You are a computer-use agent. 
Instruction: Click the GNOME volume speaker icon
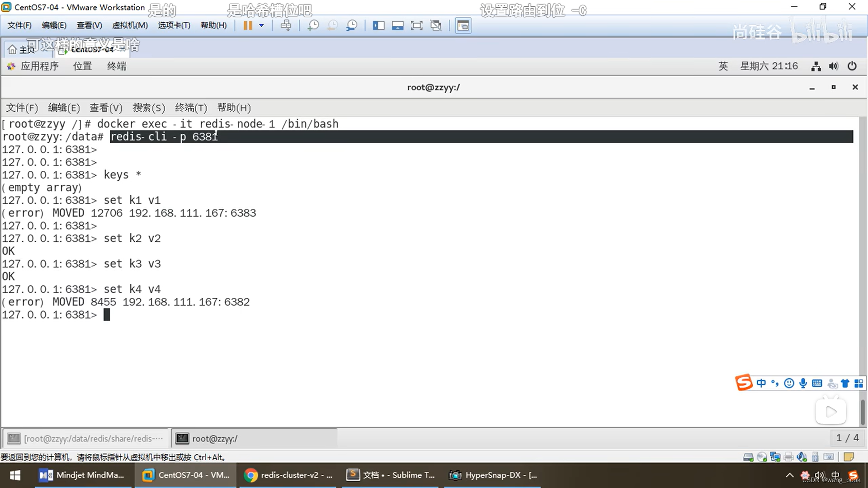(833, 66)
